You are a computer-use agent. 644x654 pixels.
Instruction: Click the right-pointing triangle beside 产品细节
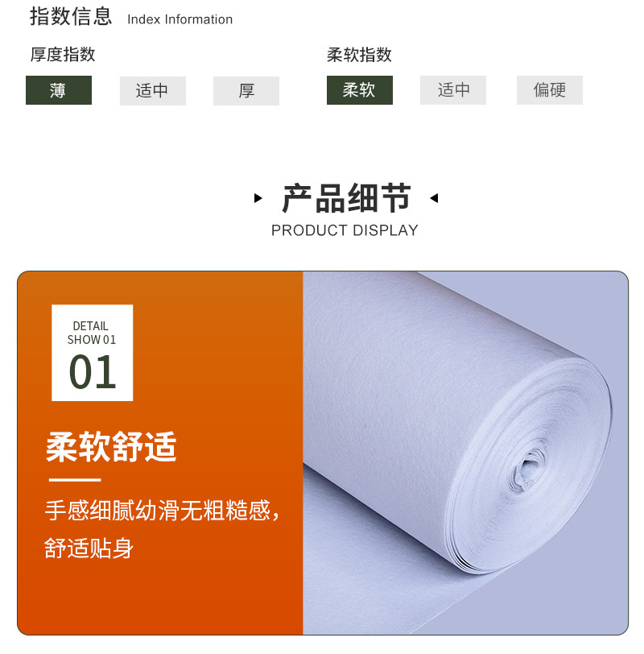coord(258,198)
